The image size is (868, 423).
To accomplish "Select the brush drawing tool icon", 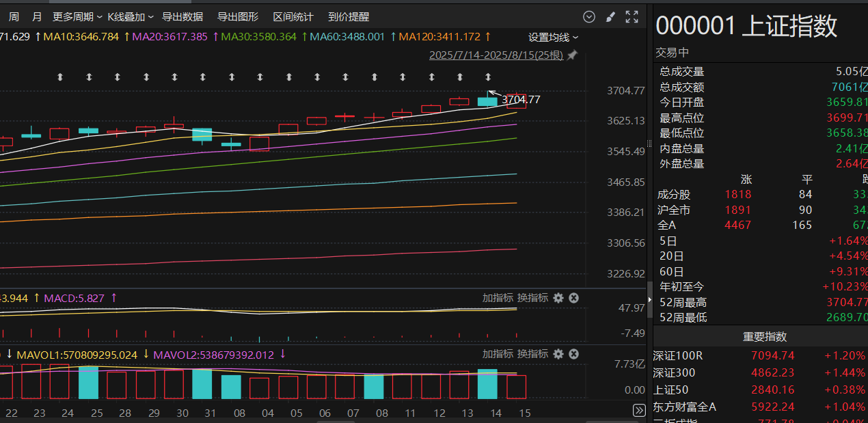I will pos(610,17).
